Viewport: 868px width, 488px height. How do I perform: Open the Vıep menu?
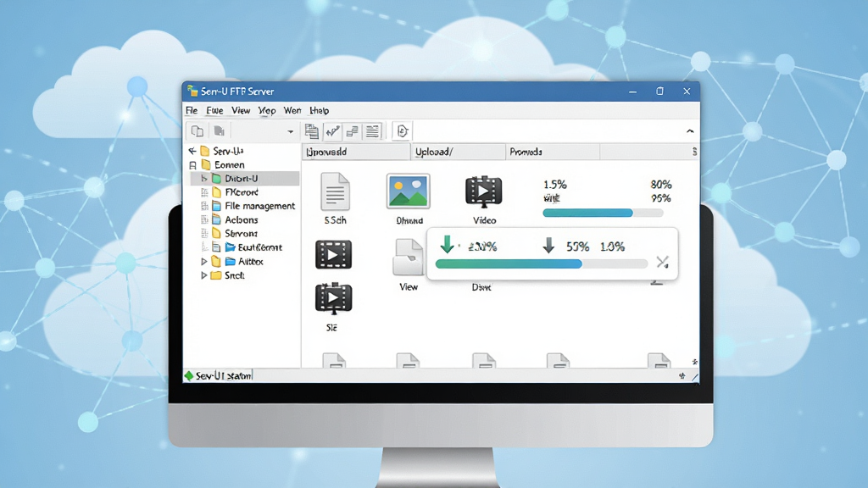tap(267, 111)
